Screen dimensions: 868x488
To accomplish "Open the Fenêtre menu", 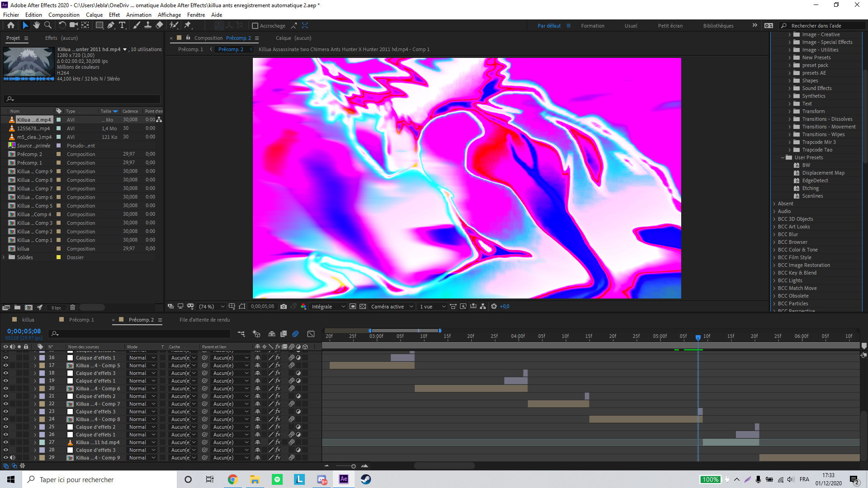I will 196,14.
